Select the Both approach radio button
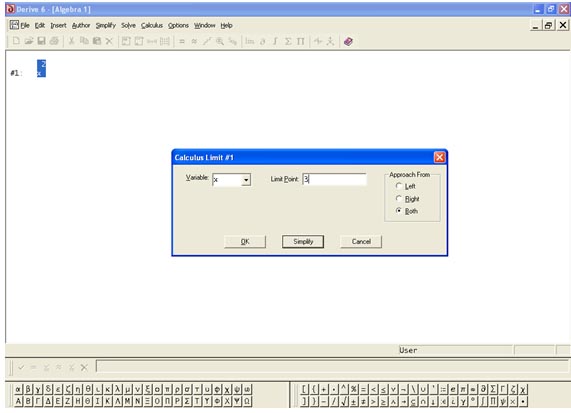Screen dimensions: 571x413 [399, 211]
